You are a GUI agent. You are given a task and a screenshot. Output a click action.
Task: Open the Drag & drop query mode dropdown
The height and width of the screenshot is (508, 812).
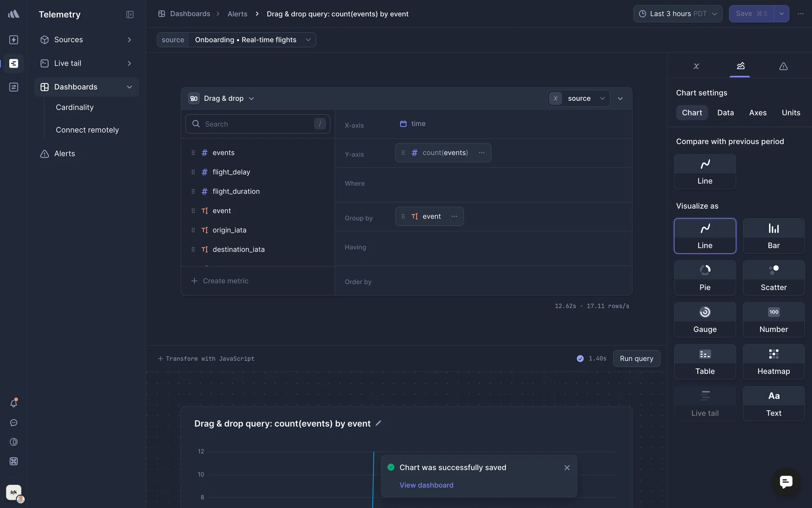(x=223, y=98)
